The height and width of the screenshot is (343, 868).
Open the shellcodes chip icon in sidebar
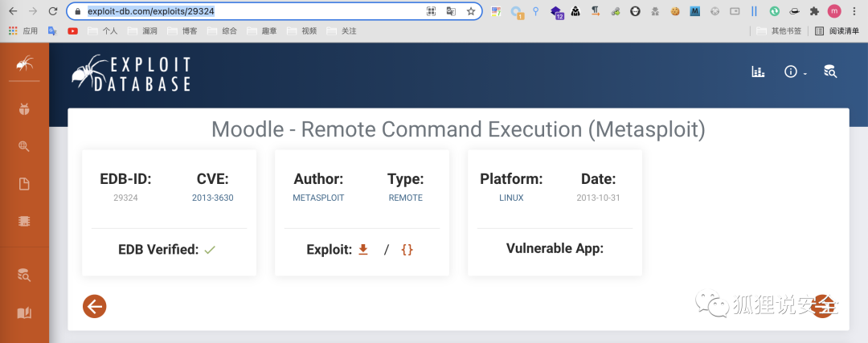(x=24, y=221)
